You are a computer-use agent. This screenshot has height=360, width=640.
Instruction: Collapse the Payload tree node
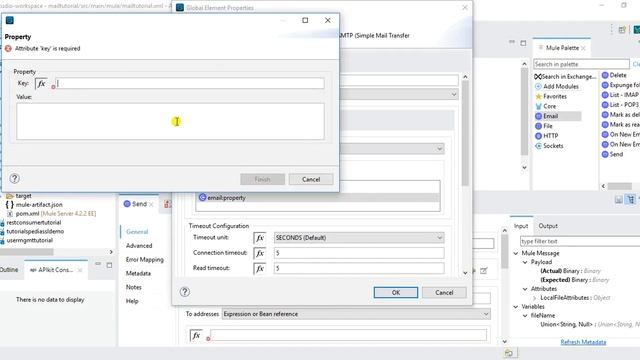525,262
